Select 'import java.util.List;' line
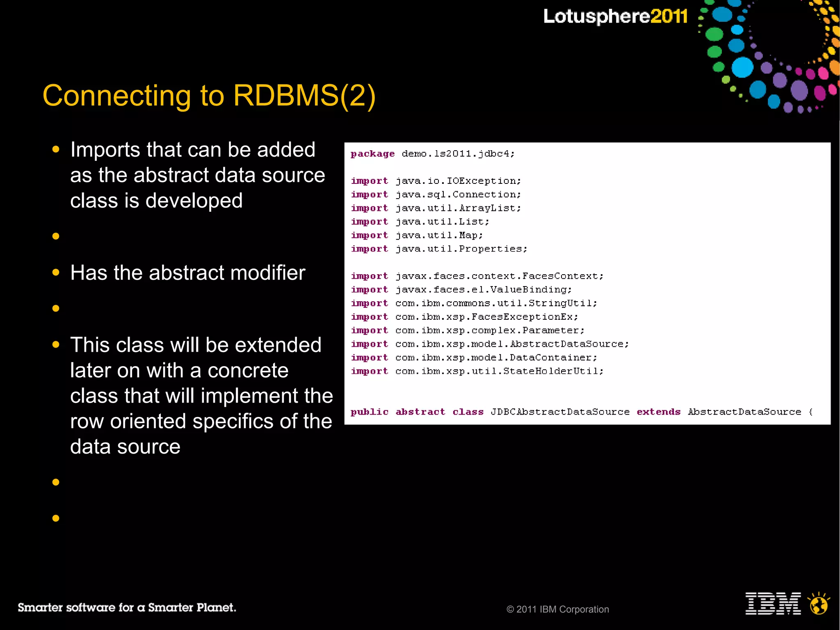 pyautogui.click(x=420, y=222)
